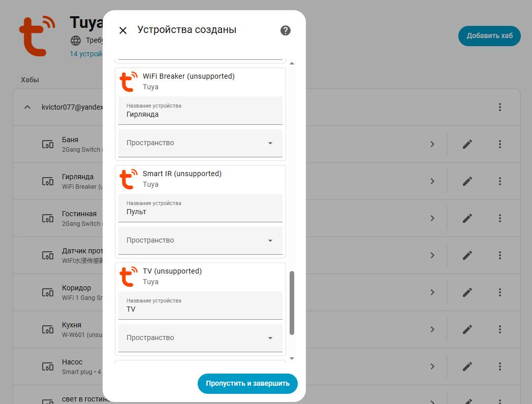This screenshot has width=532, height=404.
Task: Open the hub account three-dot menu
Action: 500,107
